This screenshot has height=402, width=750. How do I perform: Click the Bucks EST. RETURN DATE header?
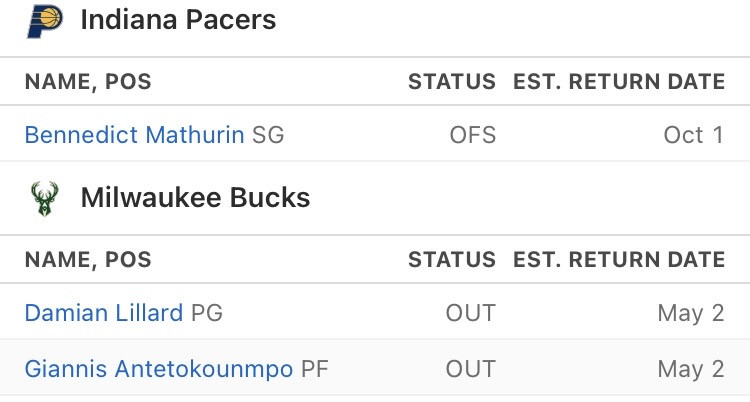click(x=619, y=260)
